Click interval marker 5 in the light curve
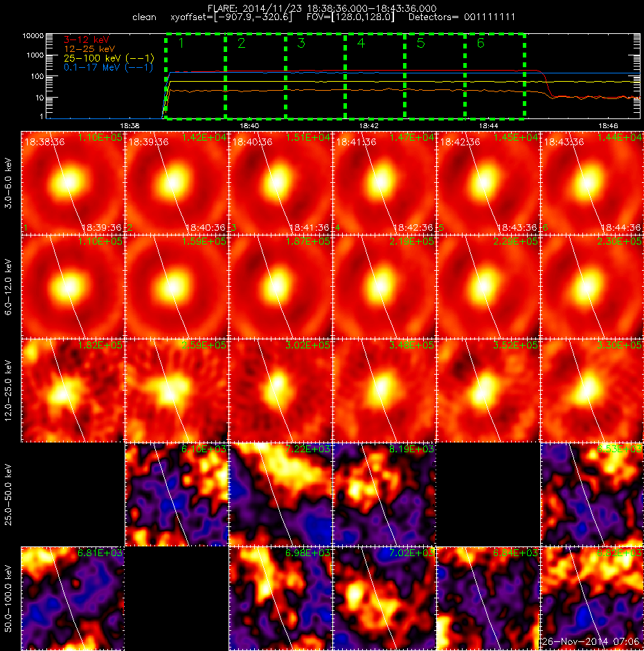 coord(420,43)
